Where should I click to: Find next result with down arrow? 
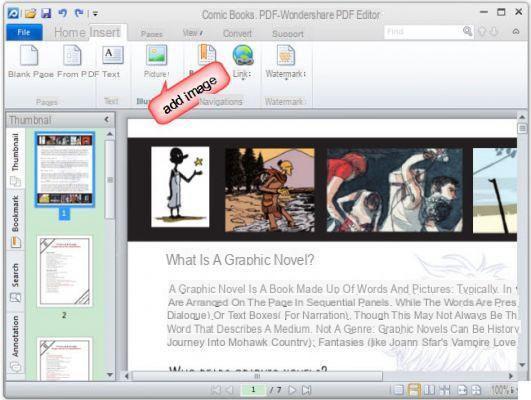click(494, 32)
